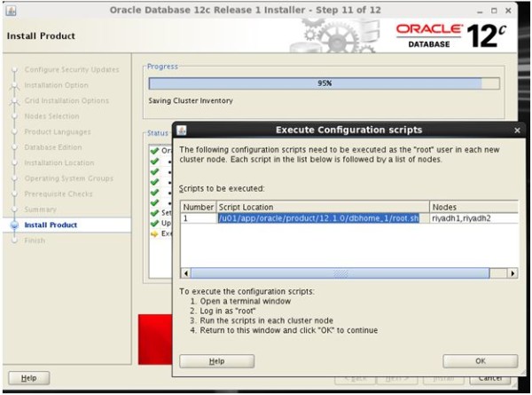Click the installer window icon in title bar

tap(11, 11)
